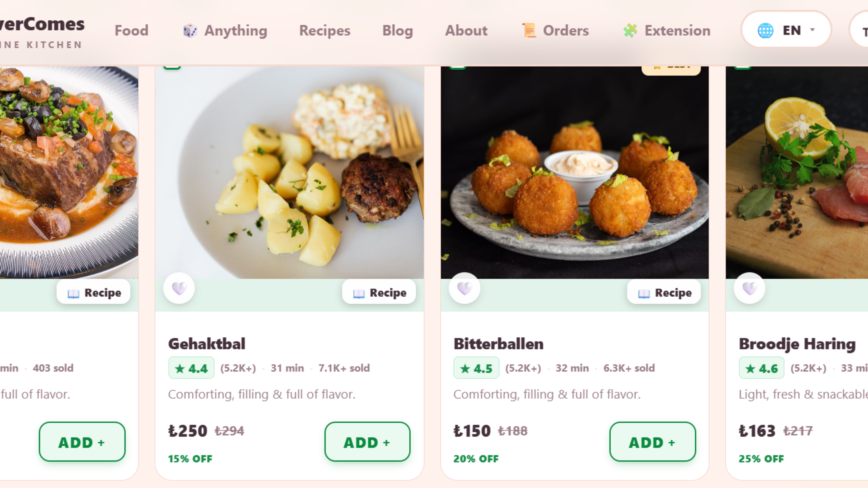Click the Gehaktbal 4.4 star rating badge
This screenshot has width=868, height=488.
[191, 368]
